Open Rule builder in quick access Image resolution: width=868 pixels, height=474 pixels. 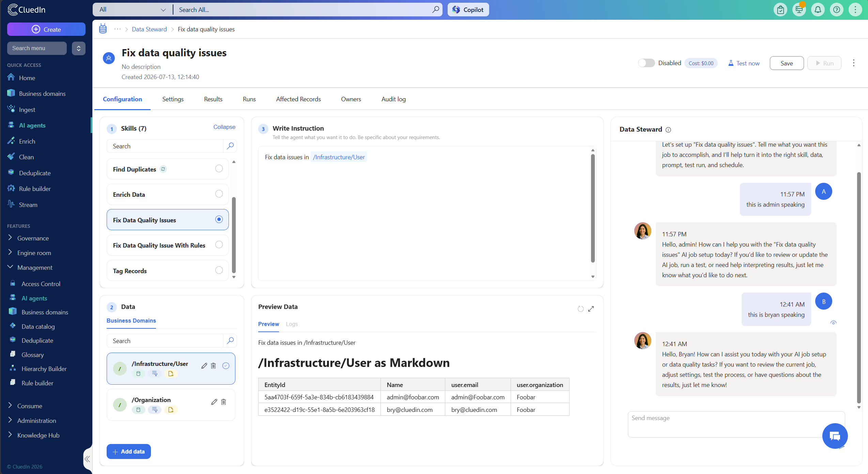35,189
